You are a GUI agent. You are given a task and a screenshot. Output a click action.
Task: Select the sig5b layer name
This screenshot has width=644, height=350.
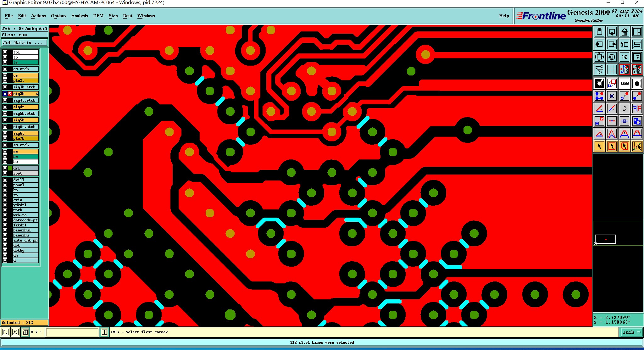pyautogui.click(x=25, y=120)
